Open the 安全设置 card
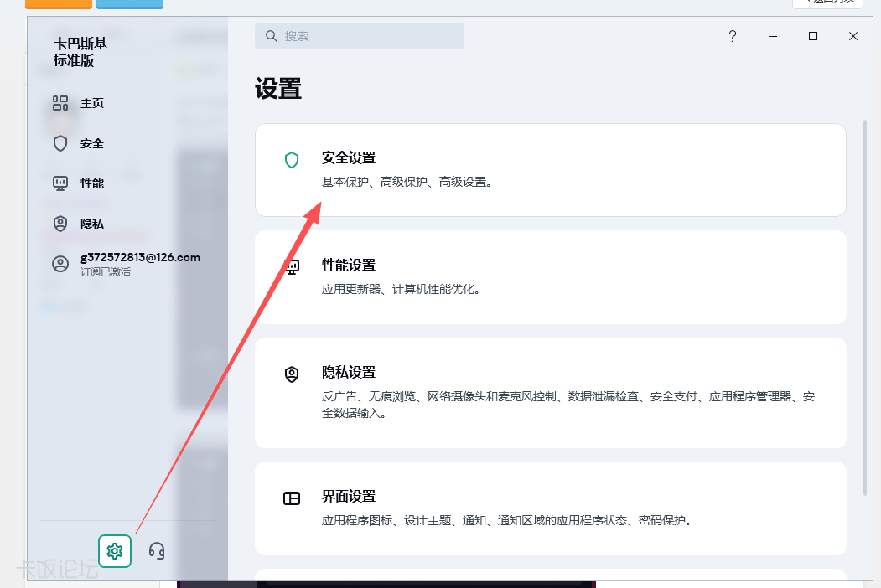The width and height of the screenshot is (881, 588). [x=551, y=170]
